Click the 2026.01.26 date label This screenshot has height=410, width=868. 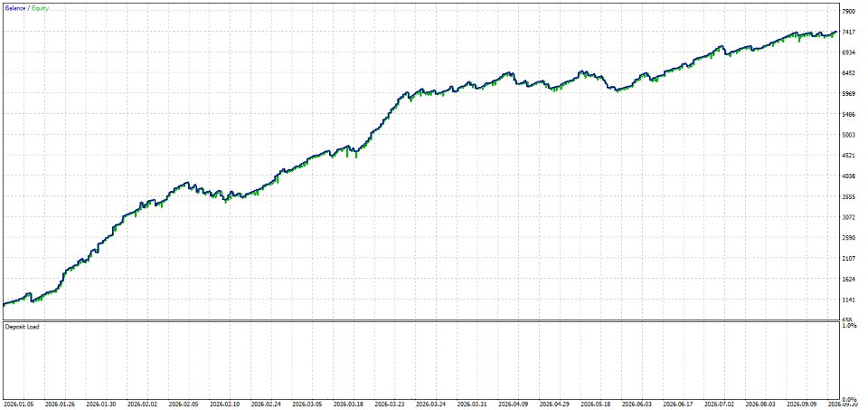61,405
